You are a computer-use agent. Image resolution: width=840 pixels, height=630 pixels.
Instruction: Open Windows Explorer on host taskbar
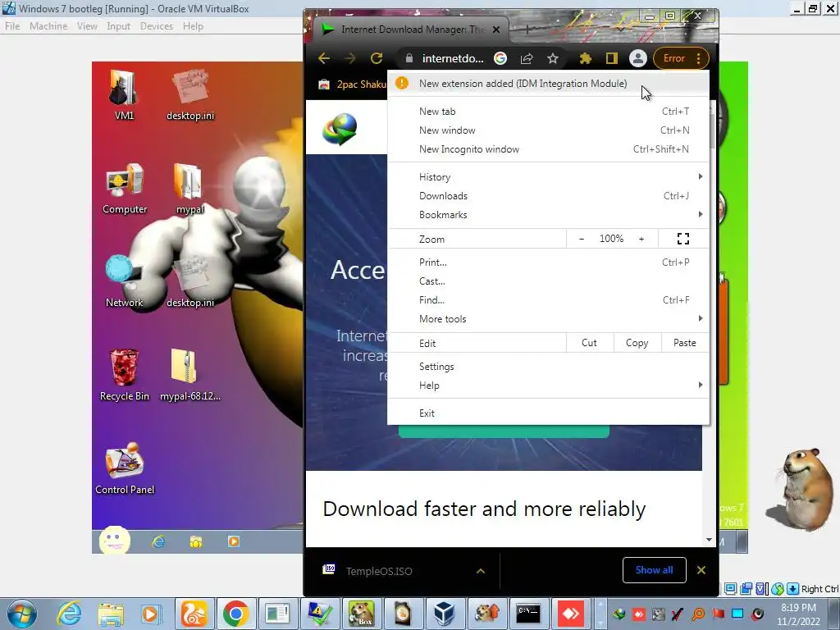[111, 614]
